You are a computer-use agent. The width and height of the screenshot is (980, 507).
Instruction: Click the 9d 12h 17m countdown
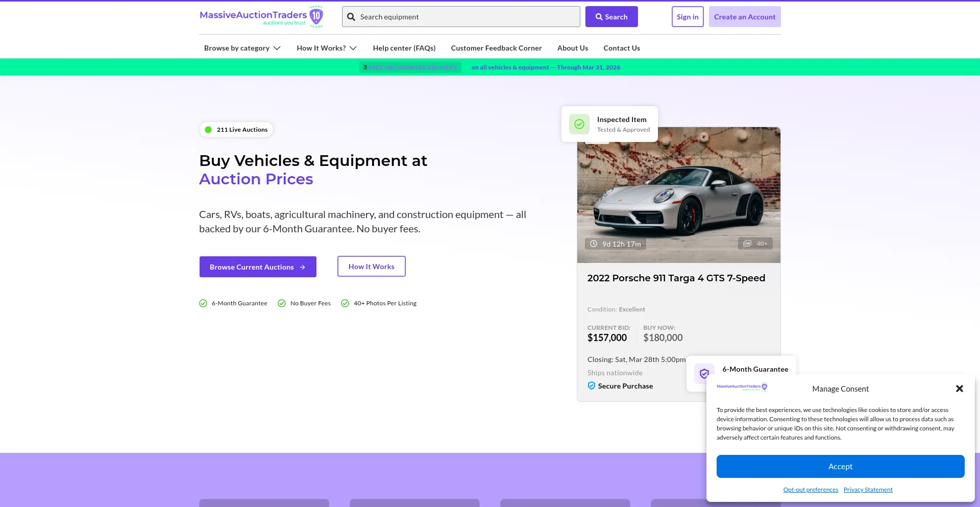[616, 244]
